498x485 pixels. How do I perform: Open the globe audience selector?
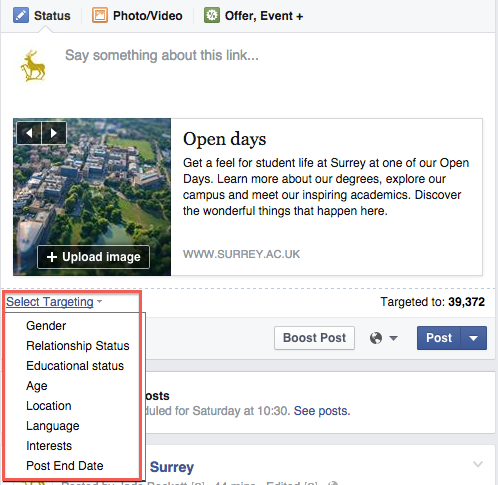point(383,338)
